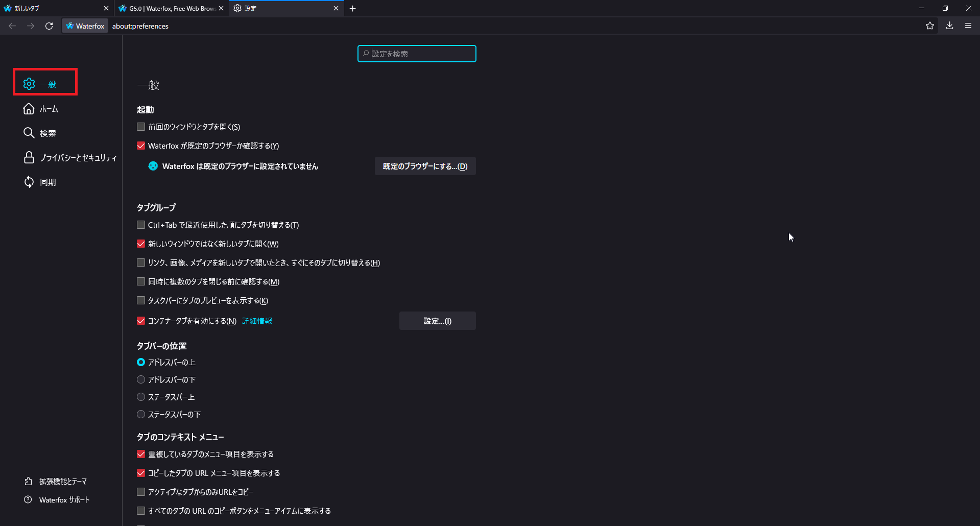Viewport: 980px width, 526px height.
Task: Enable すべてのタブの URL のコピーボタン checkbox
Action: (x=141, y=511)
